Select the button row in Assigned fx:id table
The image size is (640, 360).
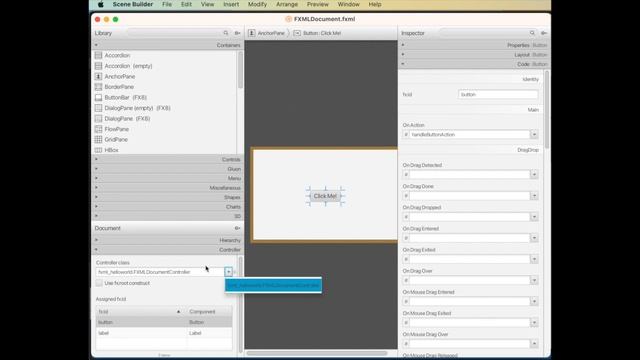[164, 322]
